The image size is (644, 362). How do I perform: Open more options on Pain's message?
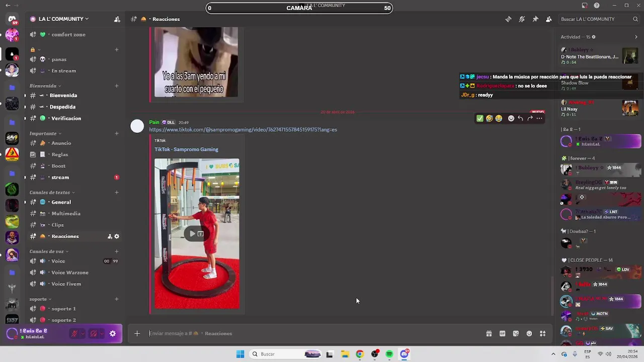pyautogui.click(x=539, y=119)
